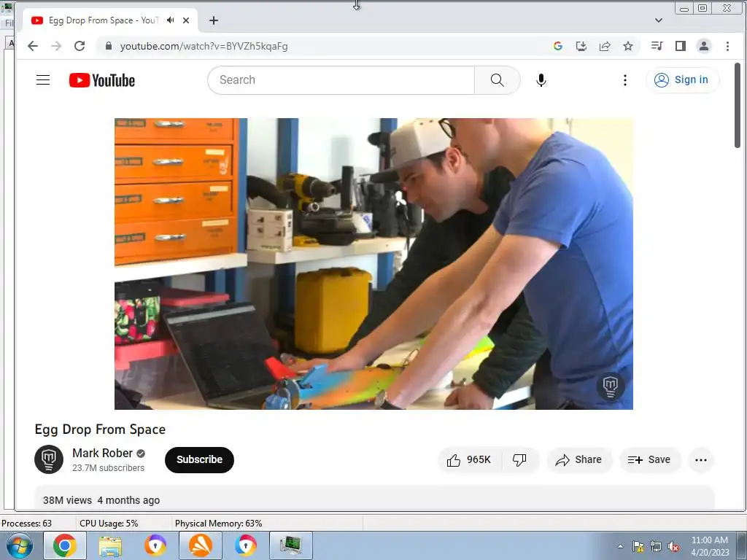This screenshot has height=560, width=747.
Task: Click the channel watermark in video corner
Action: [611, 386]
